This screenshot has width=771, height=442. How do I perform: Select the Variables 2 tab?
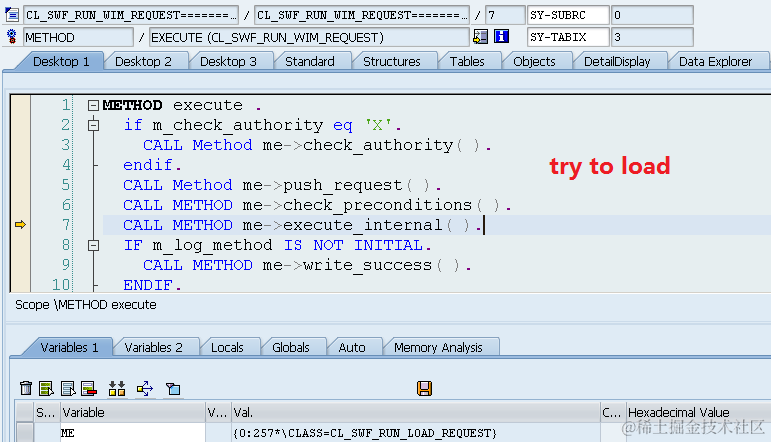153,348
